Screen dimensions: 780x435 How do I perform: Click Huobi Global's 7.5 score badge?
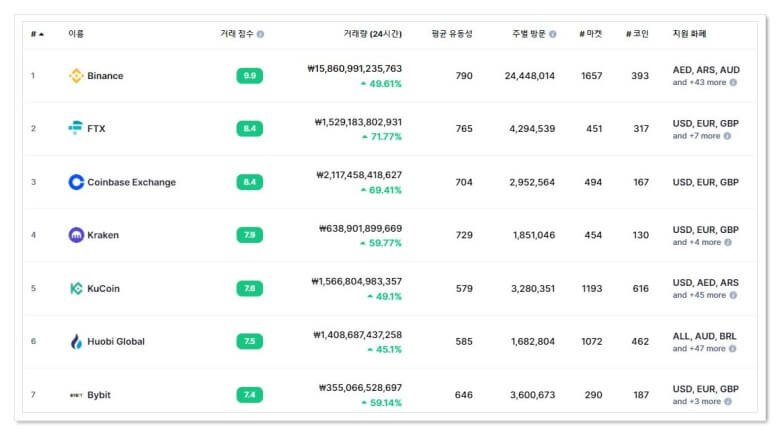pos(250,341)
